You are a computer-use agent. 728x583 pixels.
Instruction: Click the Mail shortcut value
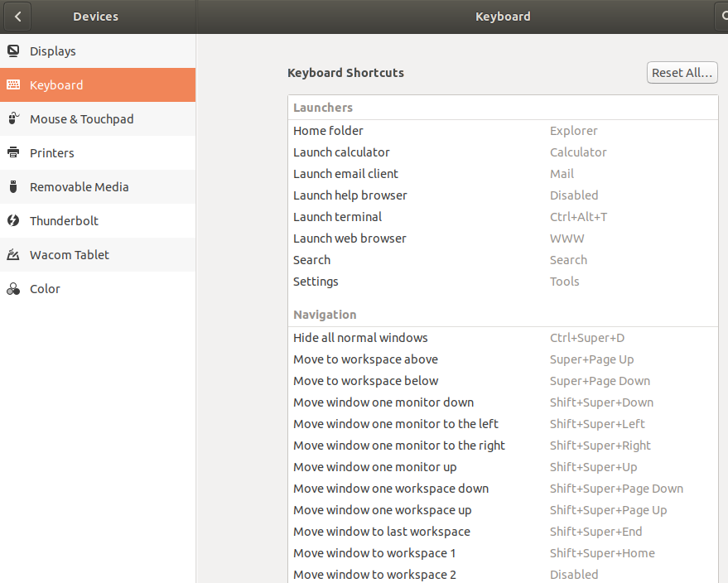coord(562,174)
